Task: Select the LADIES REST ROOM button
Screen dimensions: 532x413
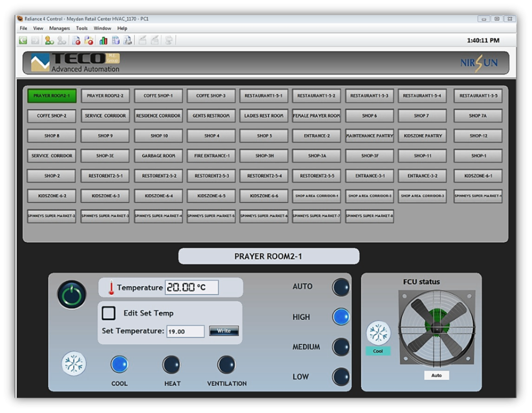Action: pyautogui.click(x=264, y=116)
